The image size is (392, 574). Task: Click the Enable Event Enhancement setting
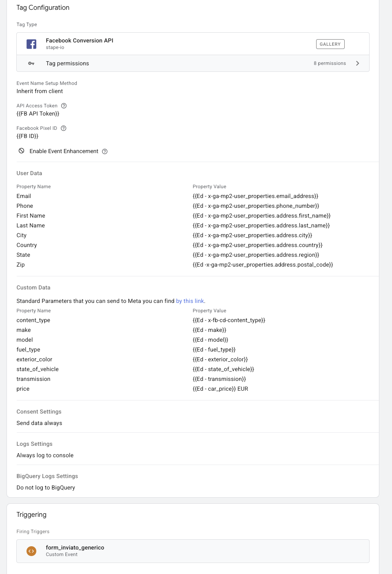click(x=64, y=151)
